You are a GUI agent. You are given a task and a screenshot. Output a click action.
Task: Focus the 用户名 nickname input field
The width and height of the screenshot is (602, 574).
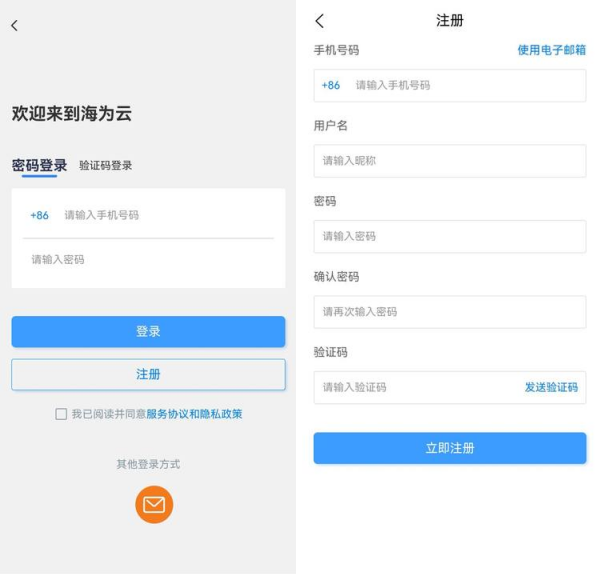tap(449, 161)
